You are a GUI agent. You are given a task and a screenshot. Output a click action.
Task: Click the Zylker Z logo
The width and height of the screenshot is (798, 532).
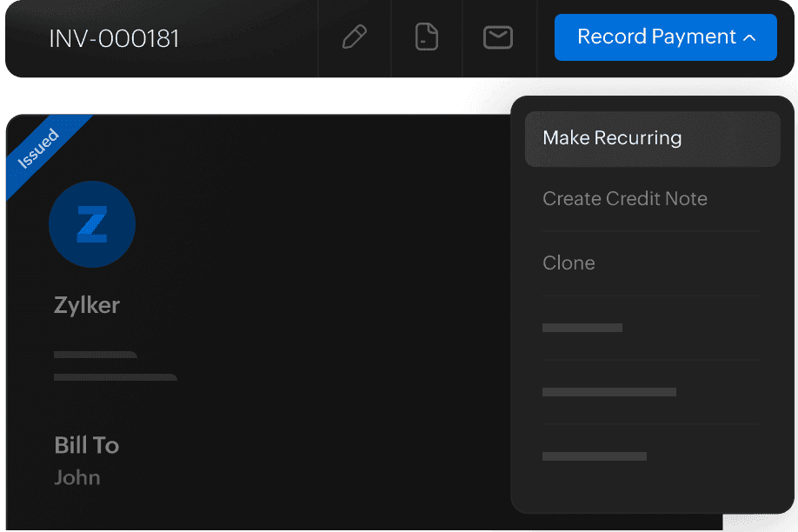point(92,224)
